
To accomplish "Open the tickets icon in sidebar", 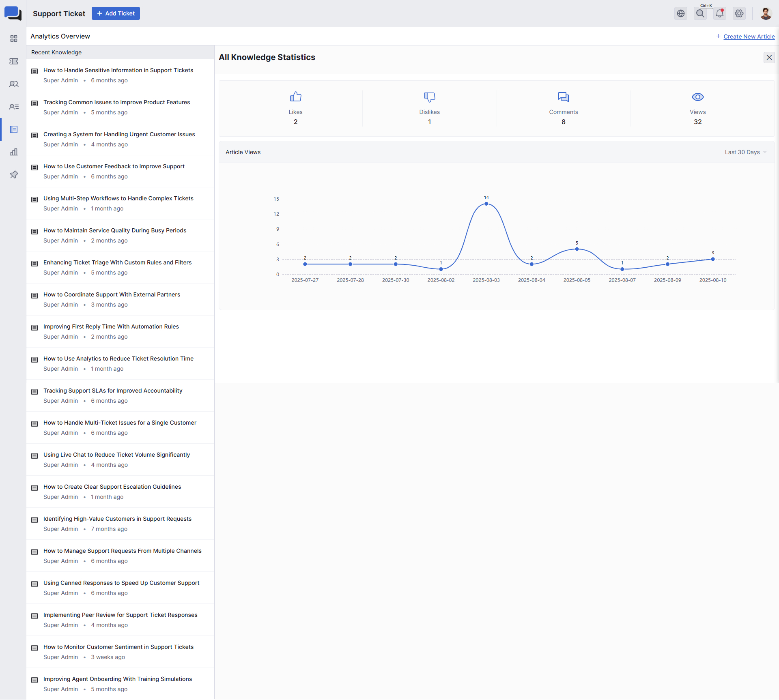I will tap(14, 61).
